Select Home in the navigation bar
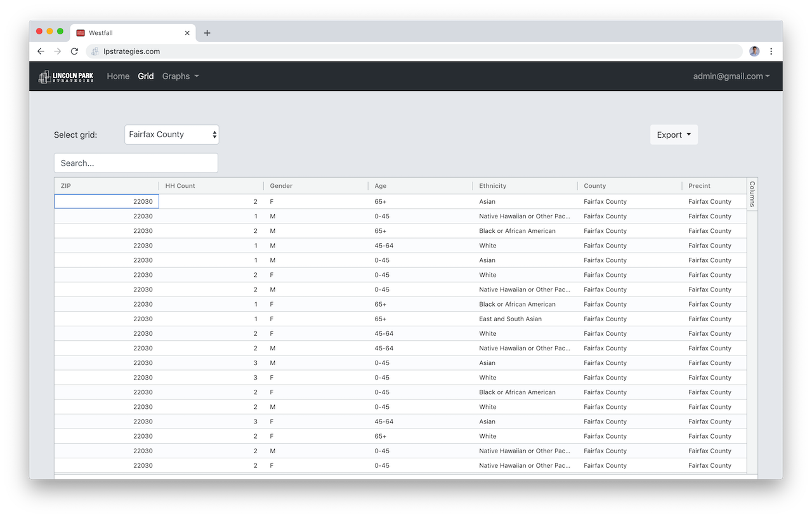This screenshot has width=812, height=518. 118,76
